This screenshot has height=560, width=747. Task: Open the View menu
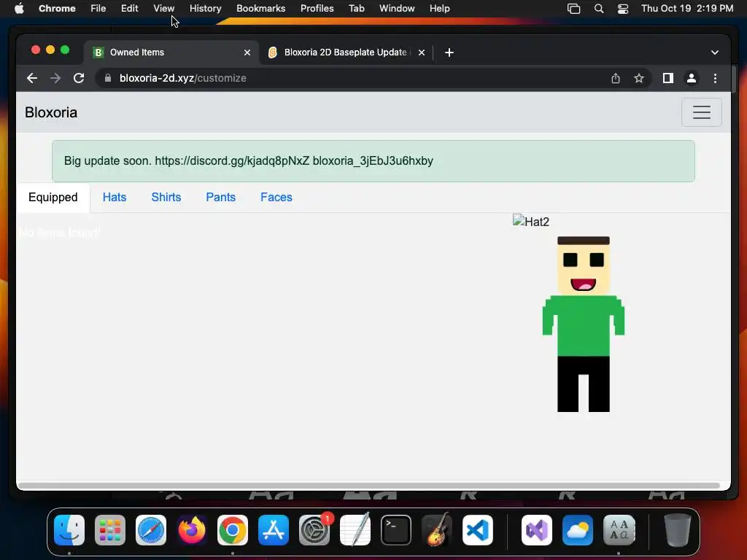pyautogui.click(x=164, y=9)
